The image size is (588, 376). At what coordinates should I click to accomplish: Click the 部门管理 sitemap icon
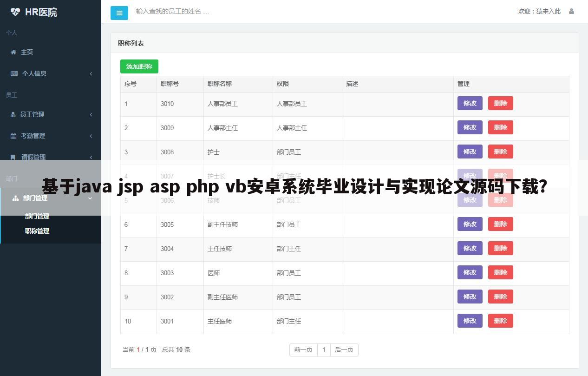[15, 198]
